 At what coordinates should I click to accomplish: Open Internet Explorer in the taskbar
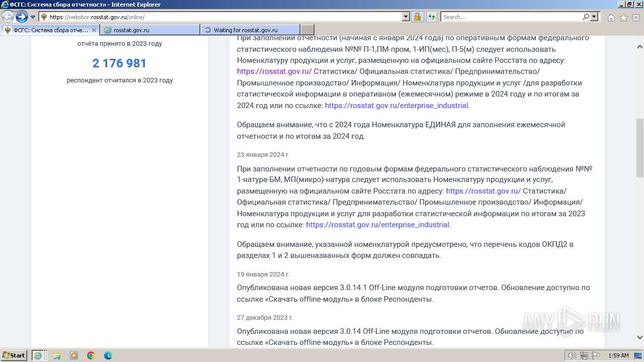[38, 355]
